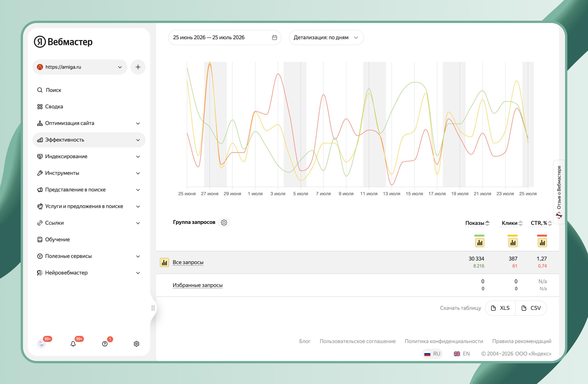
Task: Select the Ссылки menu entry
Action: pyautogui.click(x=89, y=223)
